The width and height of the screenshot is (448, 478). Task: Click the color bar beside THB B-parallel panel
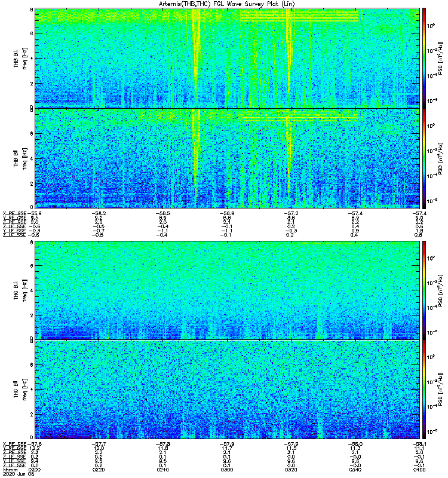[424, 158]
